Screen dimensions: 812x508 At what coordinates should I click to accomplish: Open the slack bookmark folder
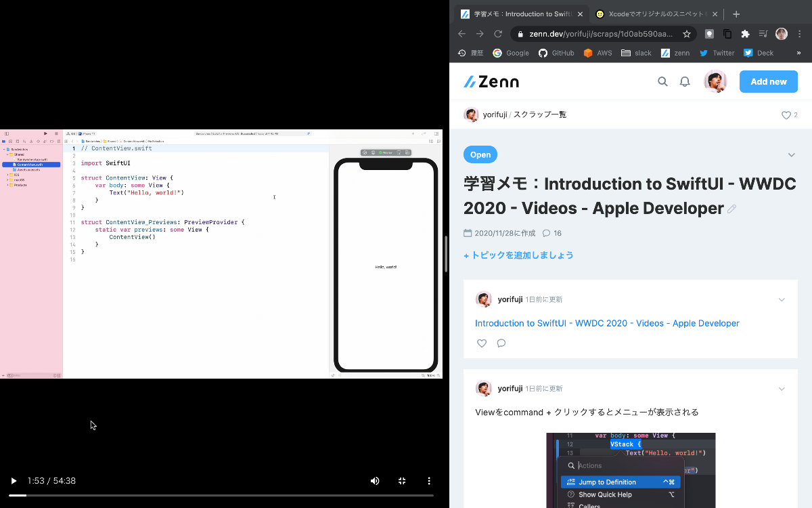[x=636, y=53]
